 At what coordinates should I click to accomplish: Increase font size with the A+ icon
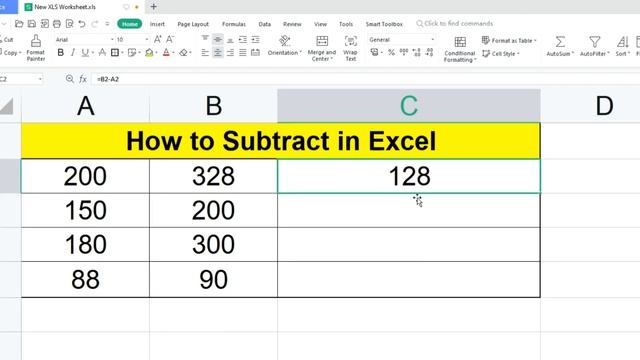(x=158, y=40)
